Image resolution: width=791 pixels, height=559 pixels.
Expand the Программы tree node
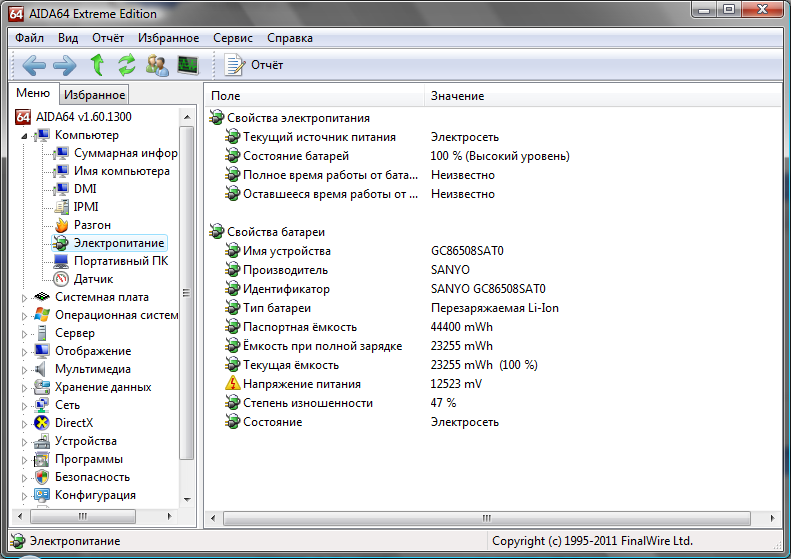pos(24,460)
